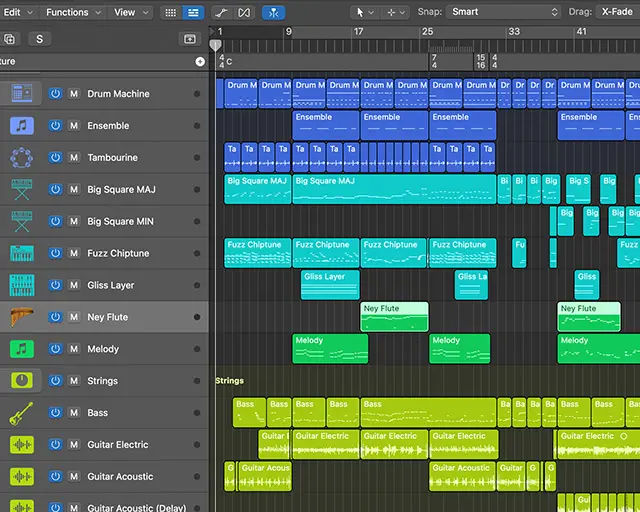Screen dimensions: 640x512
Task: Switch to list view in toolbar
Action: coord(193,12)
